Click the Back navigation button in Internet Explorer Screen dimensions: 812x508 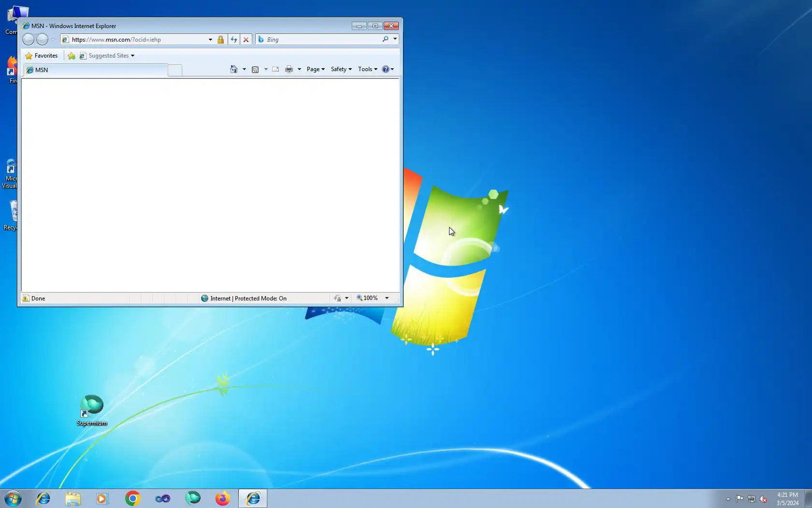pyautogui.click(x=29, y=40)
